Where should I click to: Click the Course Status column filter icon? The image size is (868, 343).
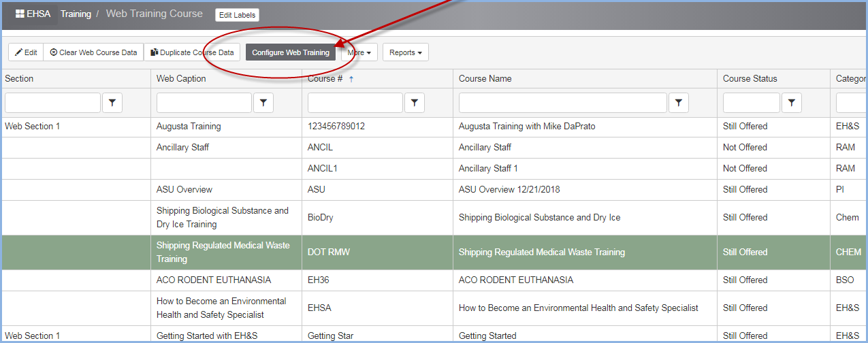coord(791,103)
